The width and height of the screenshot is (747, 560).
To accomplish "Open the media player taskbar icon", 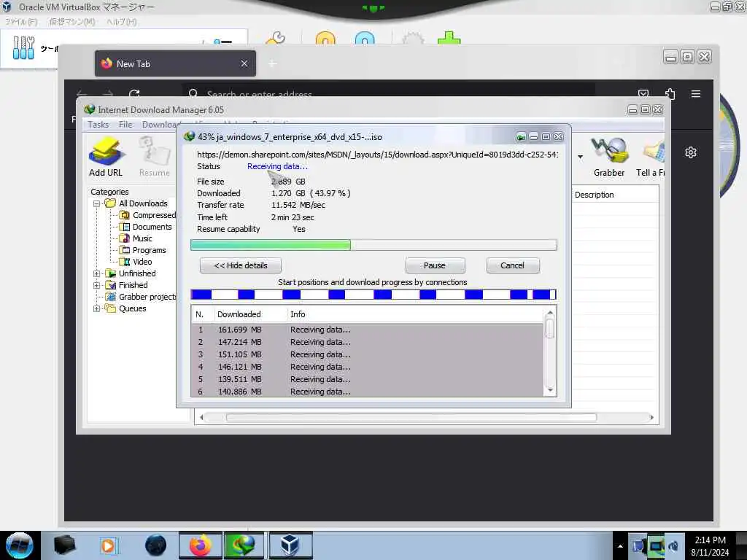I will click(x=108, y=545).
